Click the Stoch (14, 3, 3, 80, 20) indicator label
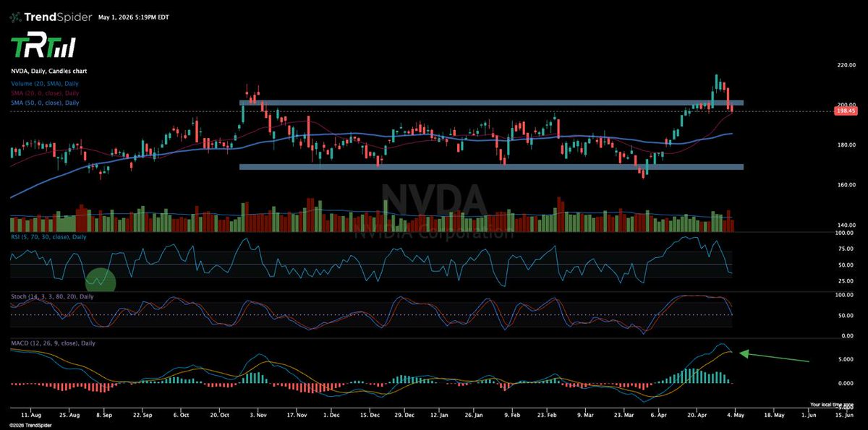The height and width of the screenshot is (430, 868). point(51,296)
